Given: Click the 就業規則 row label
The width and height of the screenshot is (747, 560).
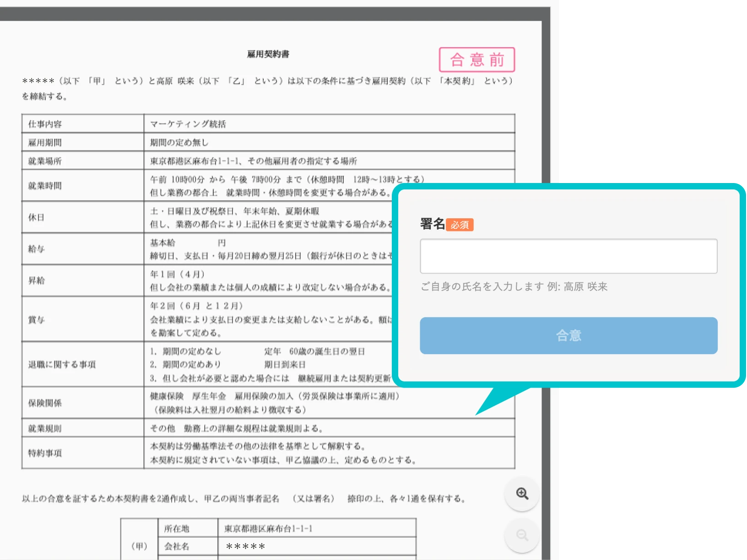Looking at the screenshot, I should pyautogui.click(x=45, y=429).
